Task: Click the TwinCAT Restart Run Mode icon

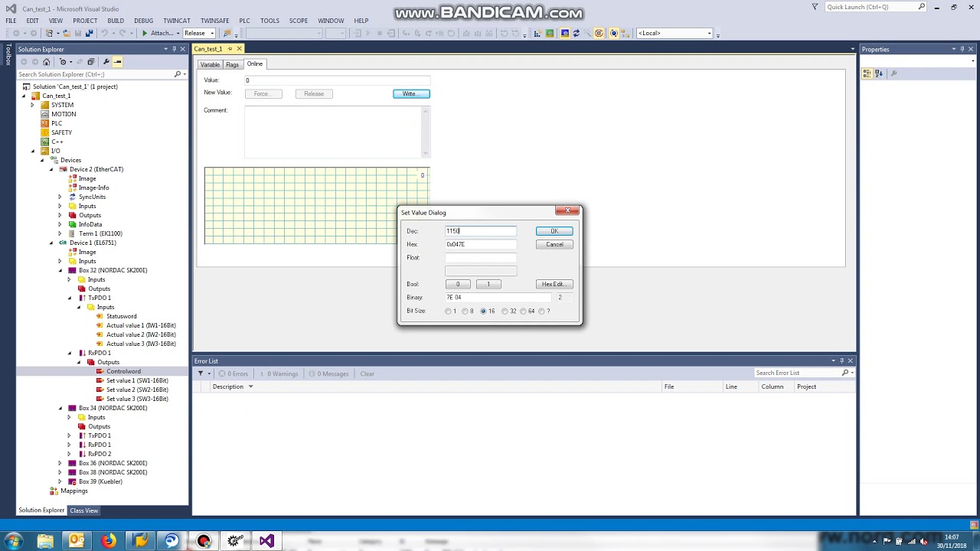Action: [x=549, y=33]
